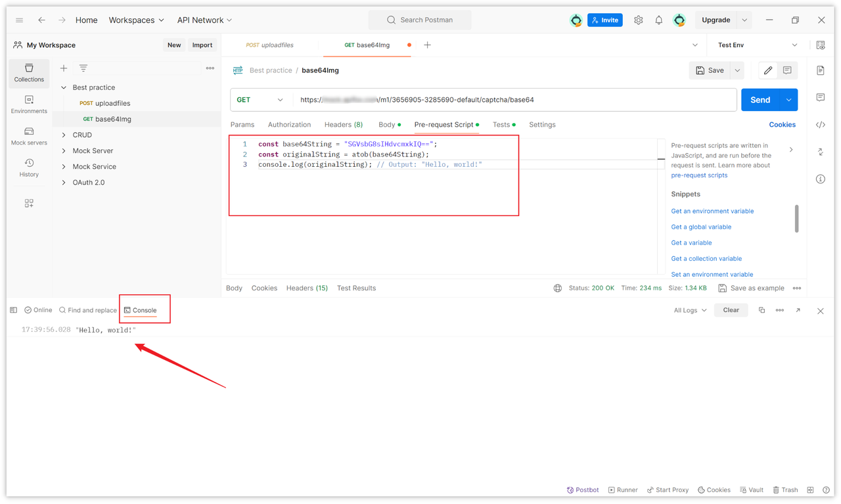Click the Invite button

[605, 20]
